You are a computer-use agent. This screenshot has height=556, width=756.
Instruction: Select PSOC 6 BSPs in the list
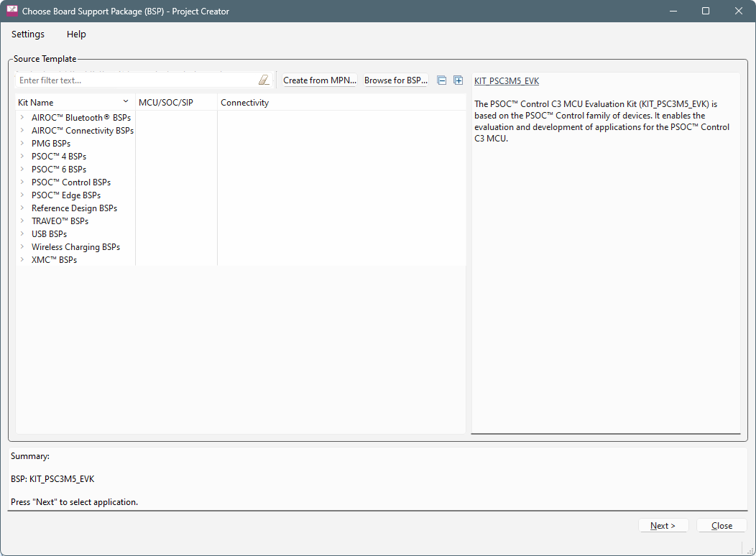tap(59, 170)
